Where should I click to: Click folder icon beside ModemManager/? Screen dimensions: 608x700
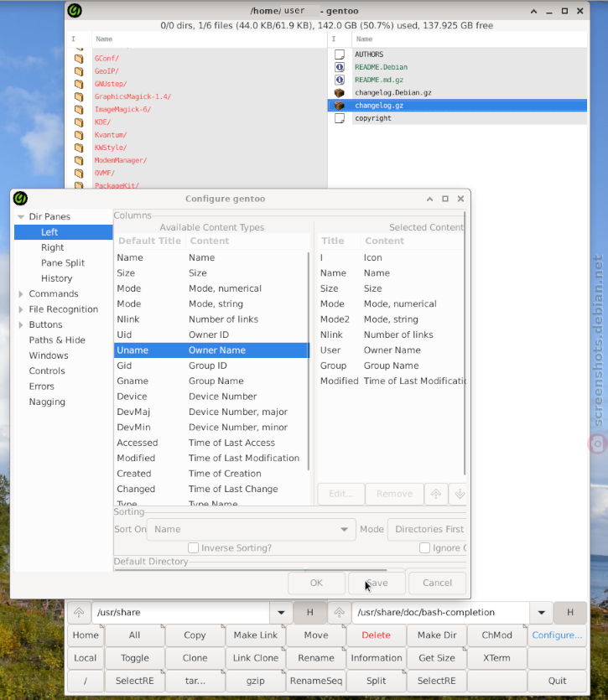click(79, 160)
